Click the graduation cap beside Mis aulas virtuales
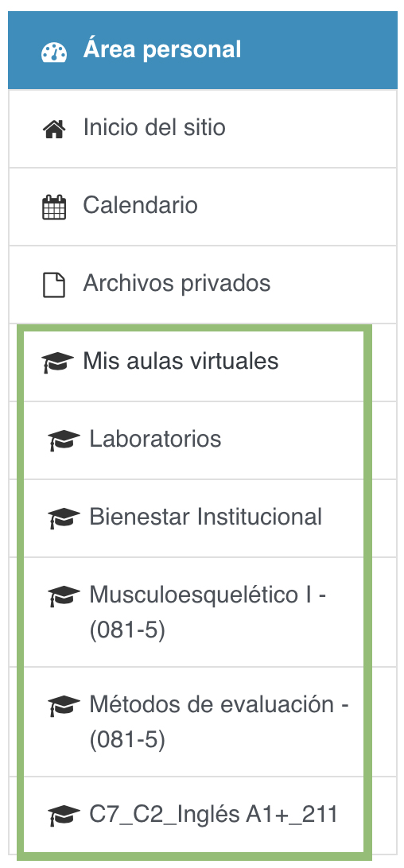404x868 pixels. pos(57,362)
